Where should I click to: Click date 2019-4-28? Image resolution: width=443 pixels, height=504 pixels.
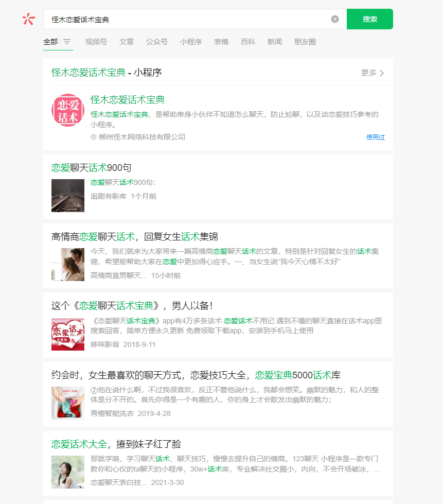click(154, 414)
